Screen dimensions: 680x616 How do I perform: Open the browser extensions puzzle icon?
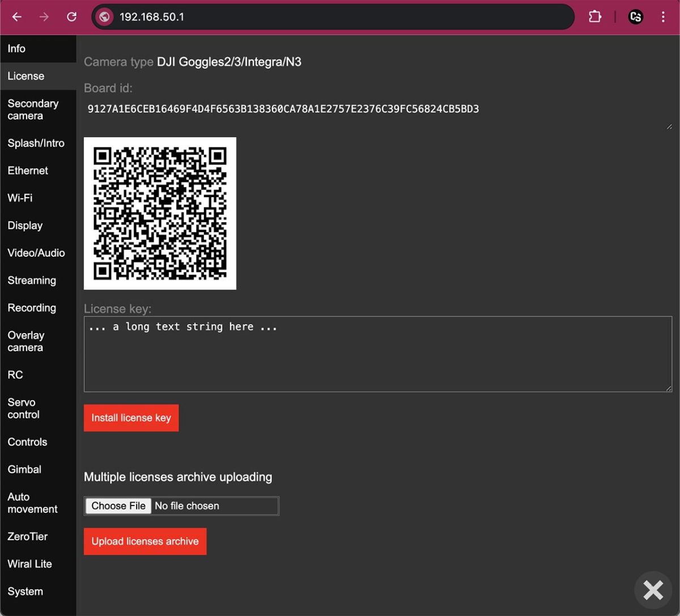tap(595, 16)
